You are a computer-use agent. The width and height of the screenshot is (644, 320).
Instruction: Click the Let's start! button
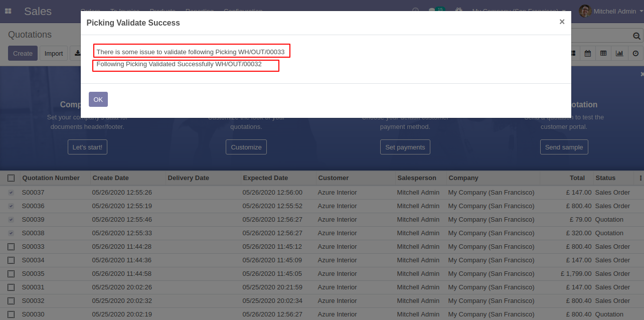87,147
